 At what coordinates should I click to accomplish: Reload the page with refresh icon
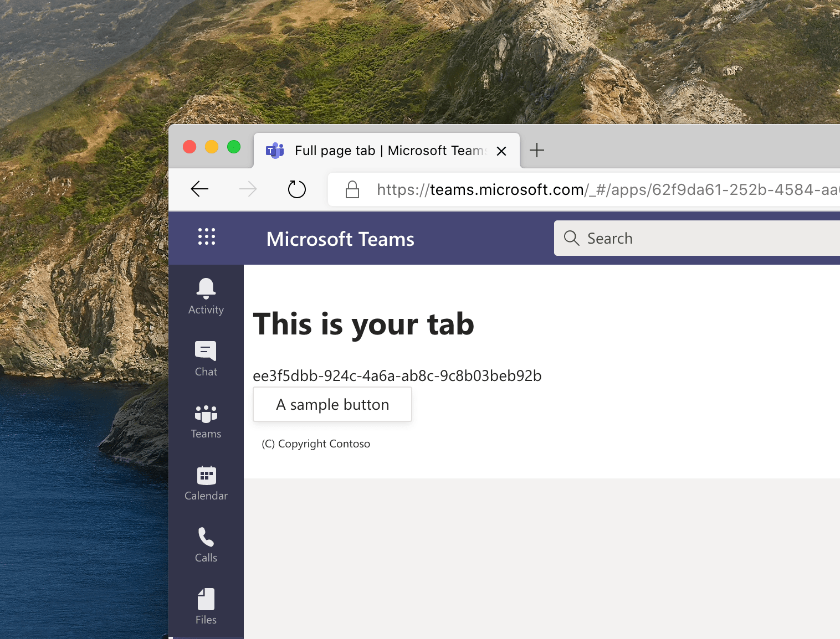296,189
